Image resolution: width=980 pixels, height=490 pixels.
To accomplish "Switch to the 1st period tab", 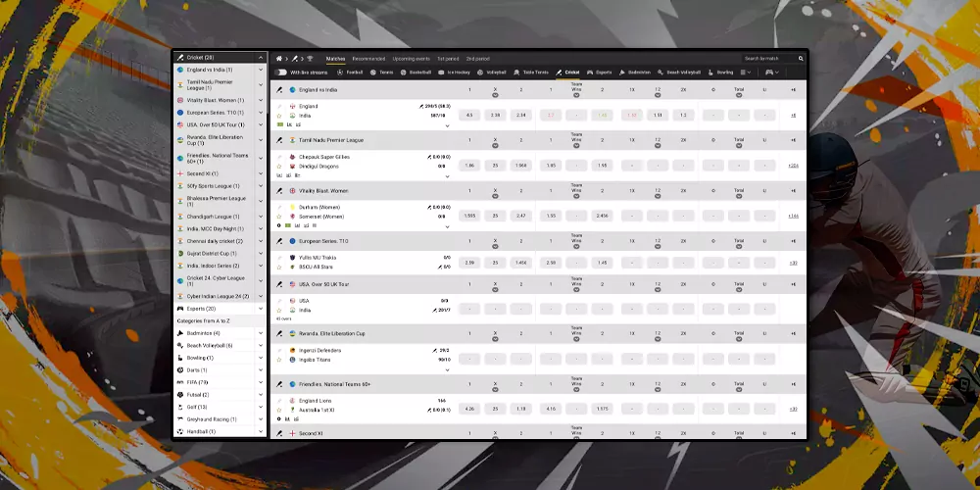I will tap(448, 59).
